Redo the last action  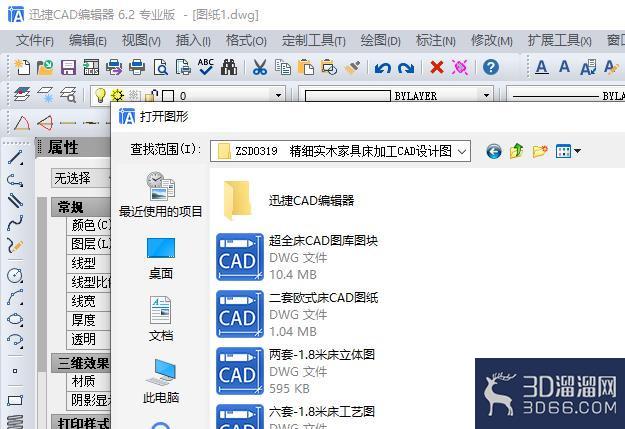coord(406,68)
